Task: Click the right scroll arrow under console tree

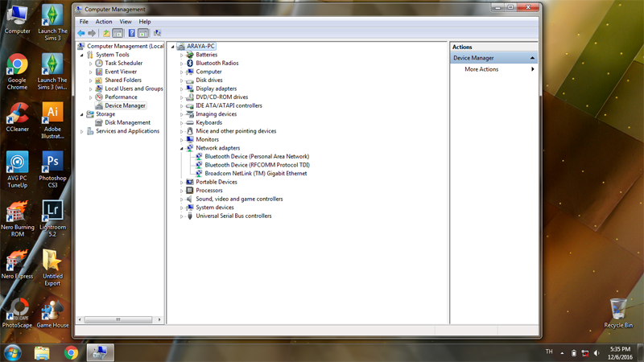Action: coord(159,319)
